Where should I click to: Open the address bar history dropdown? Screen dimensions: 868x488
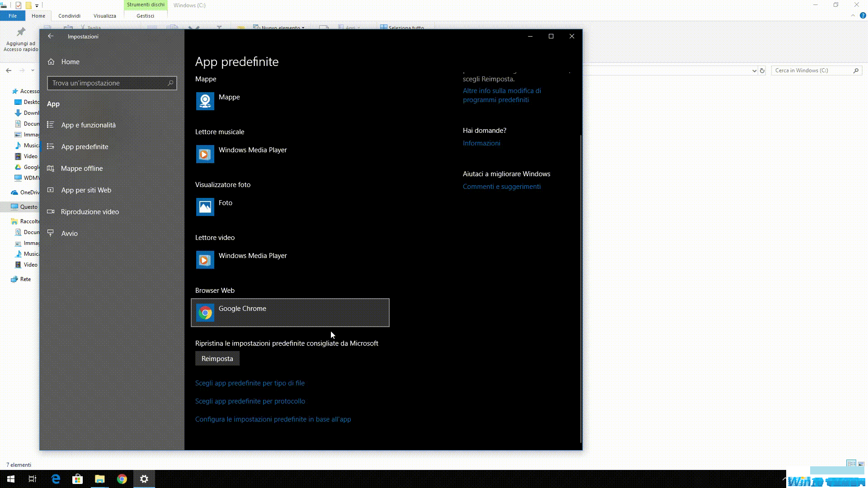pyautogui.click(x=754, y=70)
